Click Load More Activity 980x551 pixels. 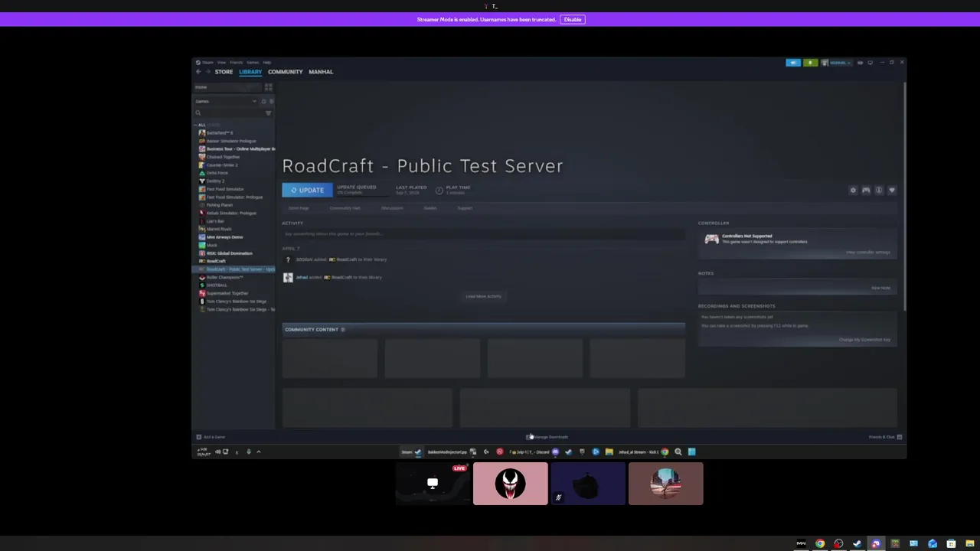coord(483,296)
